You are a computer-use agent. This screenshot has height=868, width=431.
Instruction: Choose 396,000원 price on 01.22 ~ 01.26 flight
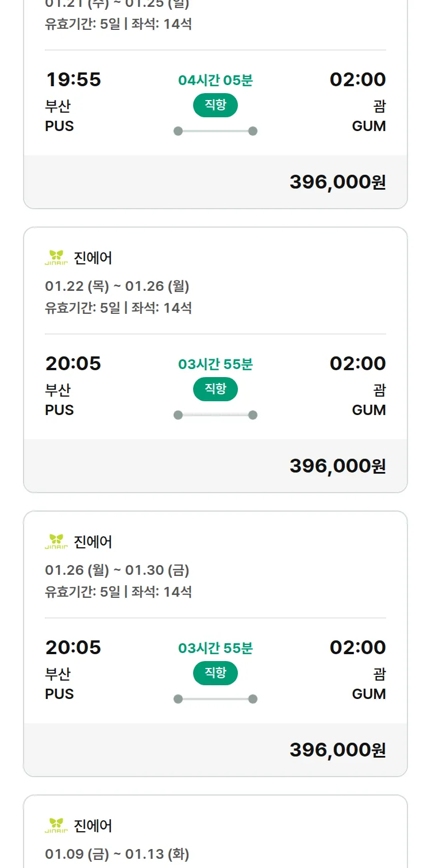(337, 466)
